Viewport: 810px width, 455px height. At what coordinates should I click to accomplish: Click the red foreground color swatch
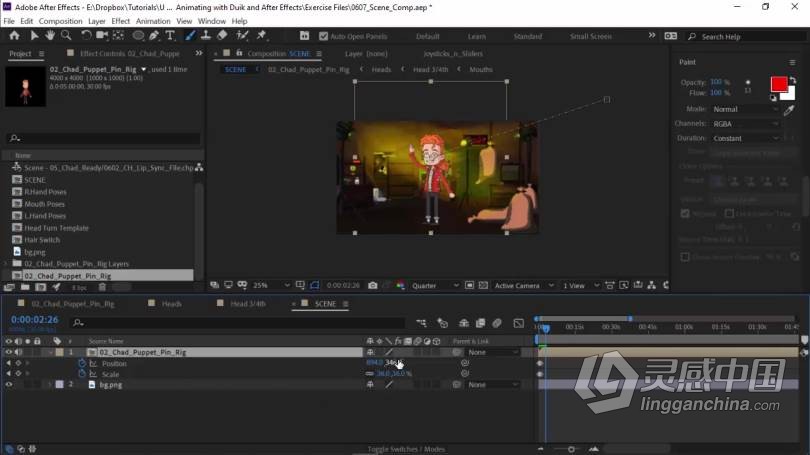tap(778, 84)
